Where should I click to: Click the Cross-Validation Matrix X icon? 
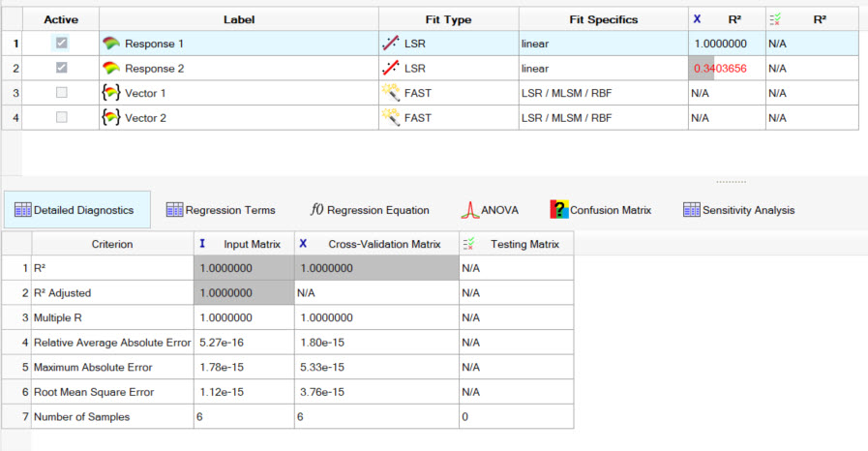click(303, 244)
